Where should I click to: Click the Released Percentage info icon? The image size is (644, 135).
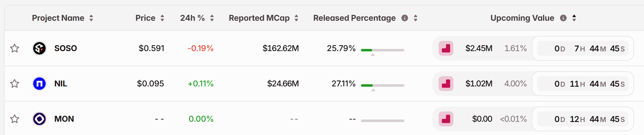pyautogui.click(x=405, y=18)
